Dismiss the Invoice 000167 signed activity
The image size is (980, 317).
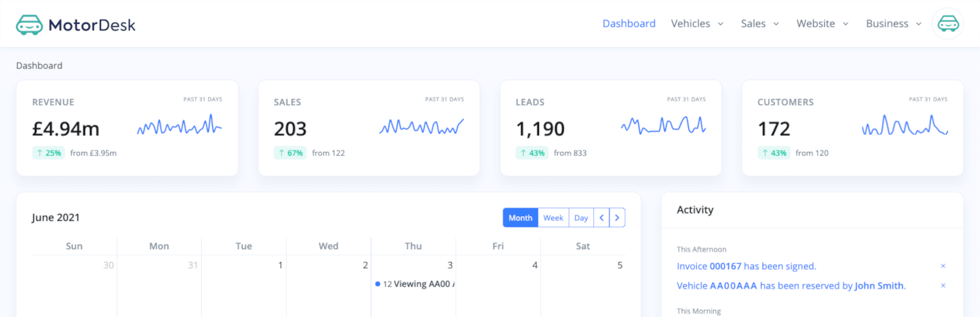943,266
